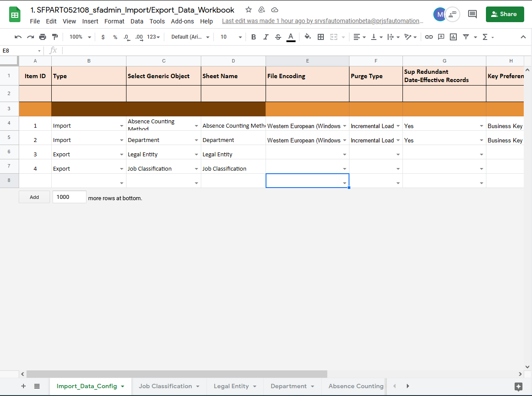This screenshot has height=396, width=532.
Task: Toggle bold formatting
Action: click(253, 37)
